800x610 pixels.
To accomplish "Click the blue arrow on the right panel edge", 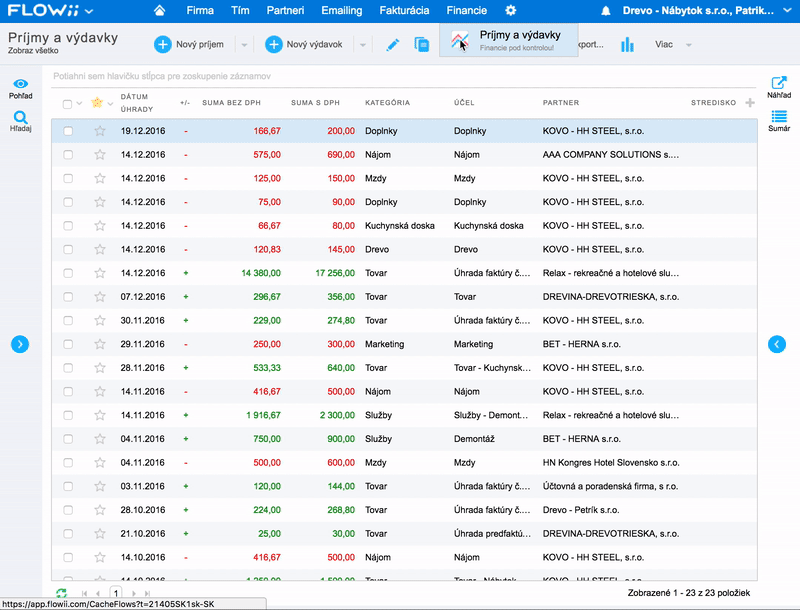I will coord(777,344).
